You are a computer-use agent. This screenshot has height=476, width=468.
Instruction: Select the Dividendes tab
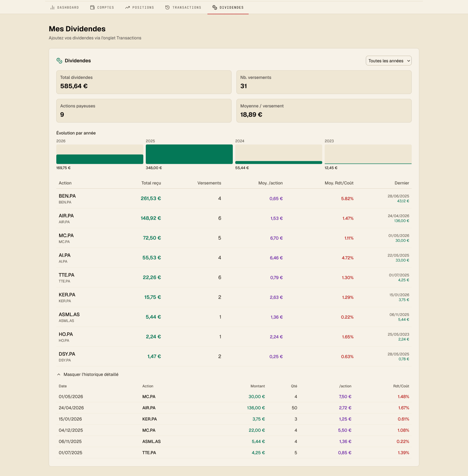pos(228,8)
